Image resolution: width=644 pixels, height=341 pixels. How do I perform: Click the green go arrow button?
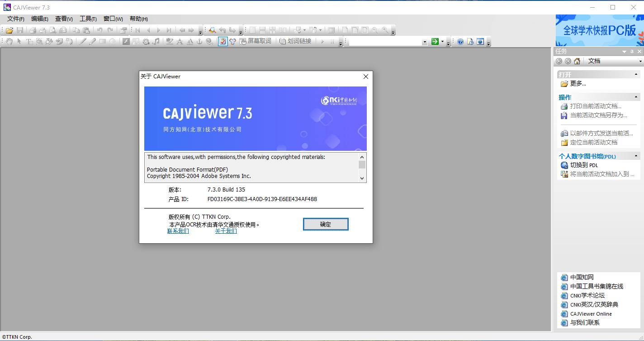click(435, 42)
